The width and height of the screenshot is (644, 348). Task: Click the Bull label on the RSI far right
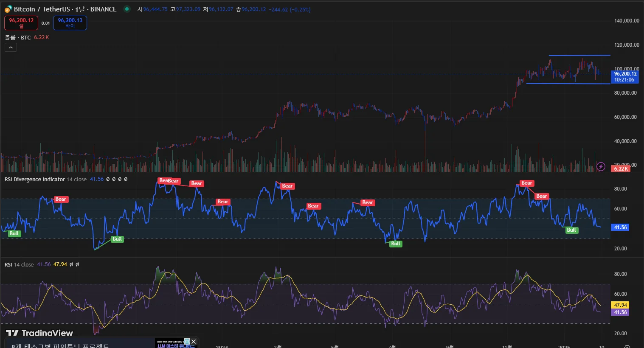click(x=571, y=230)
